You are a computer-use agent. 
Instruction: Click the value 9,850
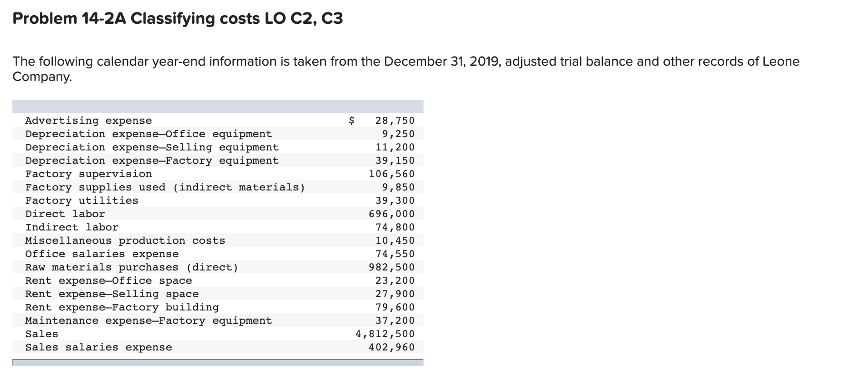coord(398,188)
